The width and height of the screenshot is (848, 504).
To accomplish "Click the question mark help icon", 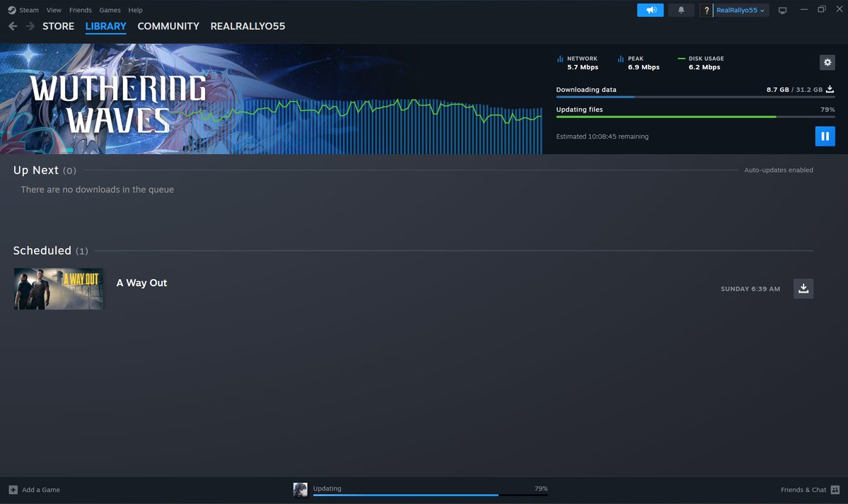I will click(x=706, y=10).
